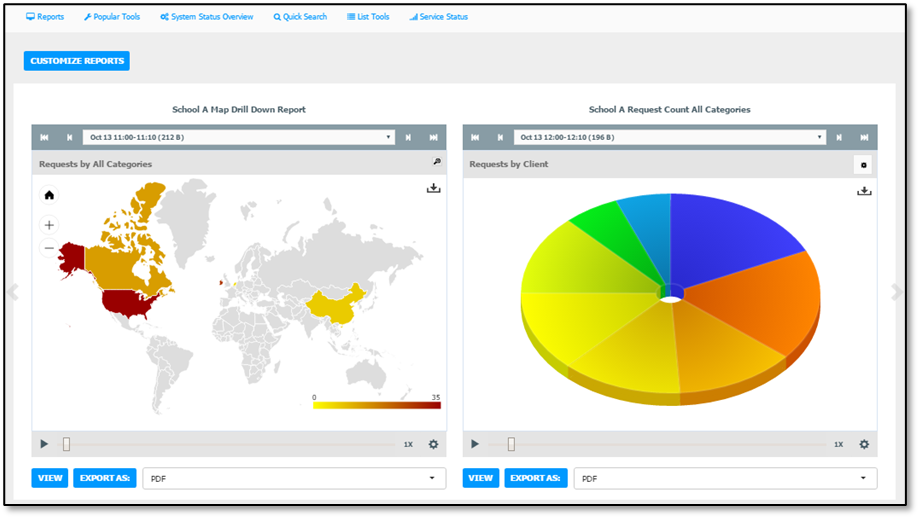Open the Popular Tools menu
The height and width of the screenshot is (518, 920).
tap(112, 17)
